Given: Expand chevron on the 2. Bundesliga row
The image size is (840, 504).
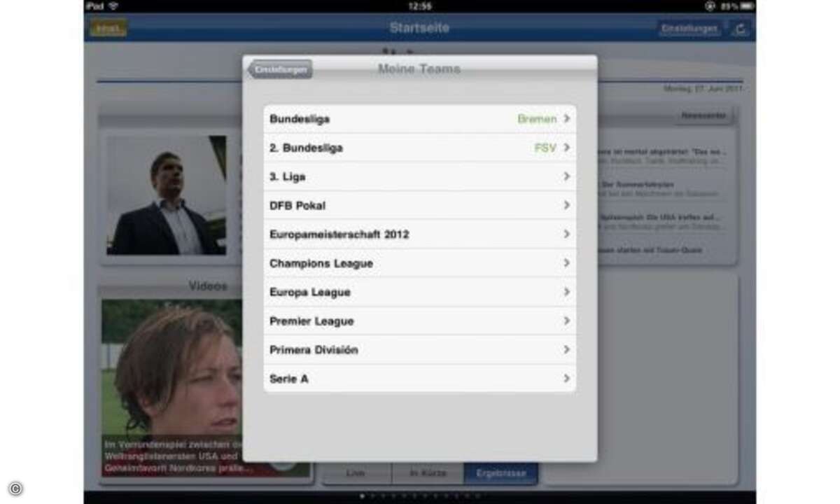Looking at the screenshot, I should tap(567, 148).
